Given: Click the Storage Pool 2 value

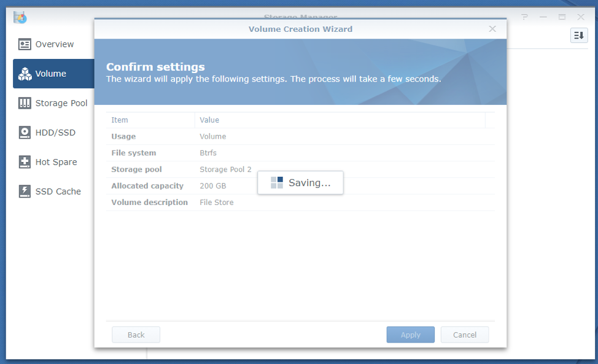Looking at the screenshot, I should [x=225, y=169].
